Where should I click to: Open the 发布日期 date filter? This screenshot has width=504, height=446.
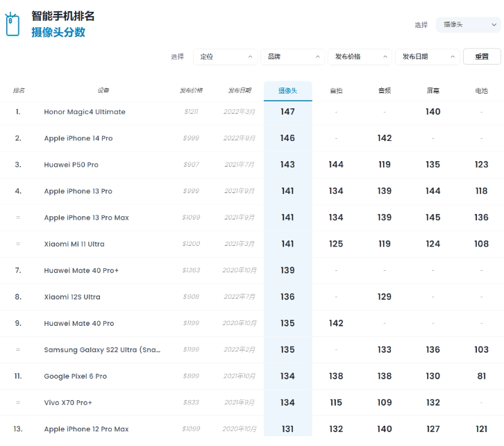click(x=427, y=56)
